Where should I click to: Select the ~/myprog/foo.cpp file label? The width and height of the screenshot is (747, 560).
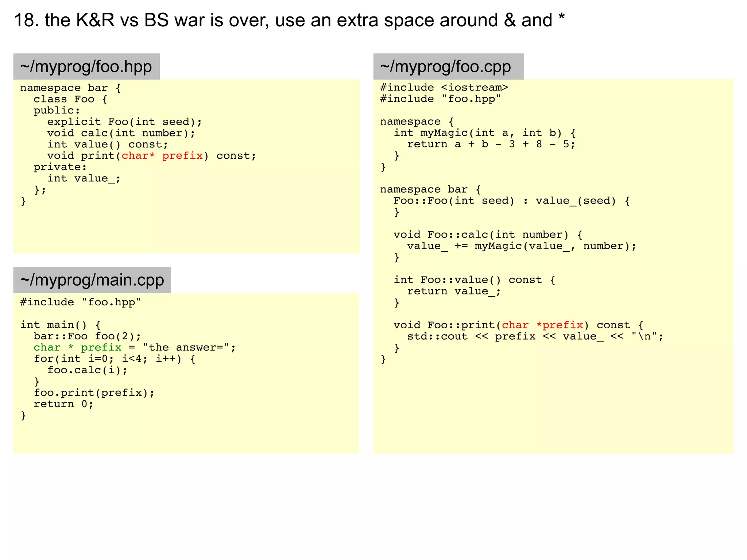[x=448, y=67]
